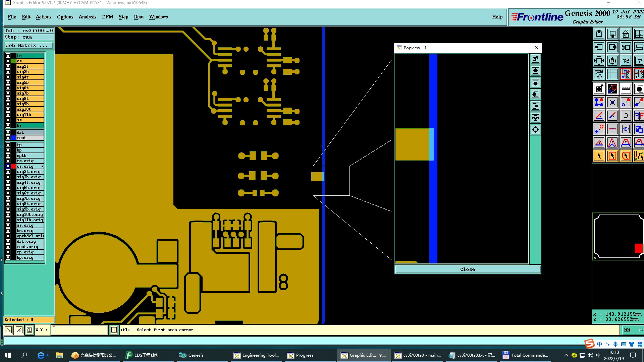Viewport: 644px width, 362px height.
Task: Click the Popview Close button
Action: tap(467, 269)
